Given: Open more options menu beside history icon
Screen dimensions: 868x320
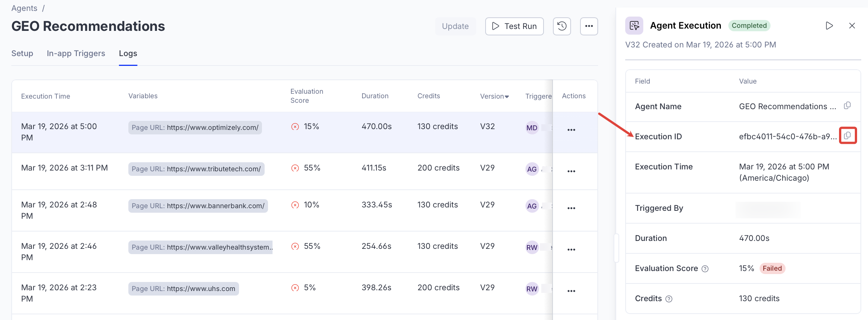Looking at the screenshot, I should pos(589,26).
